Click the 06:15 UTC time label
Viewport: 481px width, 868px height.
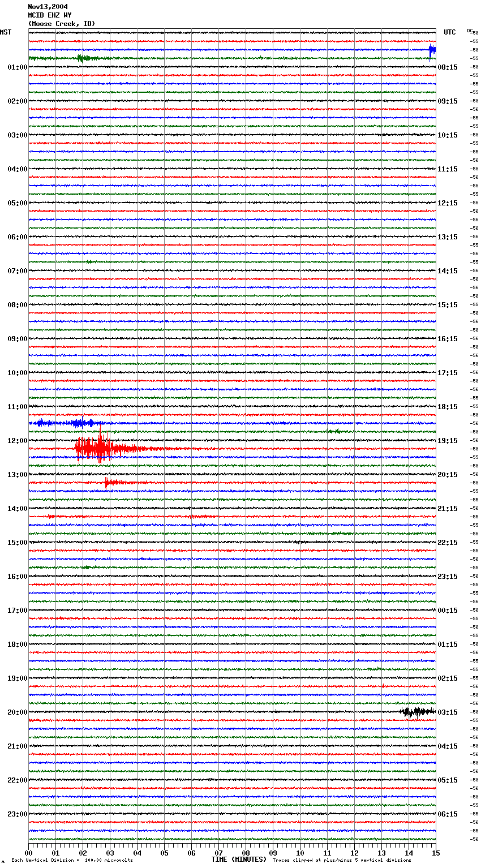pos(448,814)
